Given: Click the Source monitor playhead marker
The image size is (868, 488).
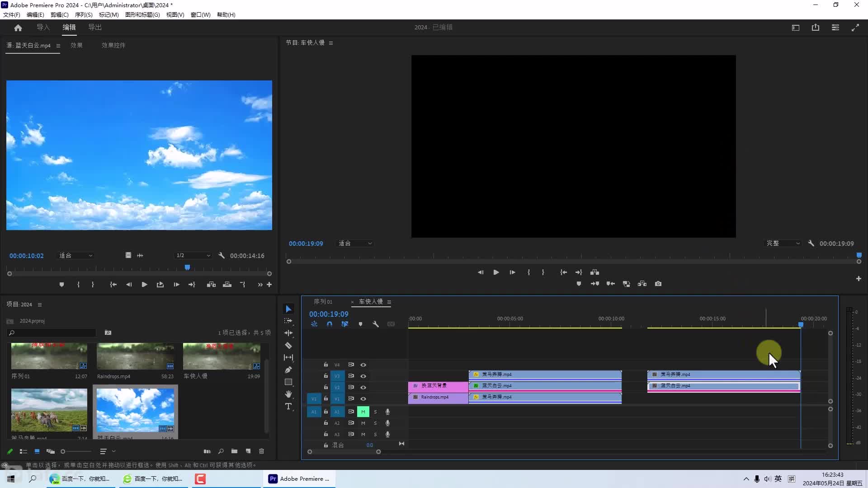Looking at the screenshot, I should coord(187,267).
